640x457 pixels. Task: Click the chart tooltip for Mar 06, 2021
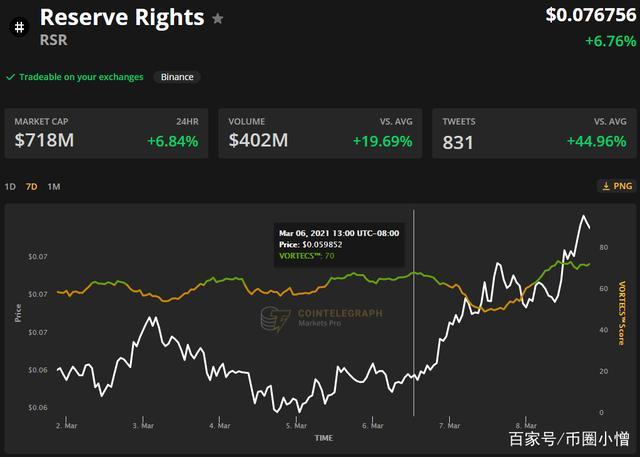pos(339,245)
